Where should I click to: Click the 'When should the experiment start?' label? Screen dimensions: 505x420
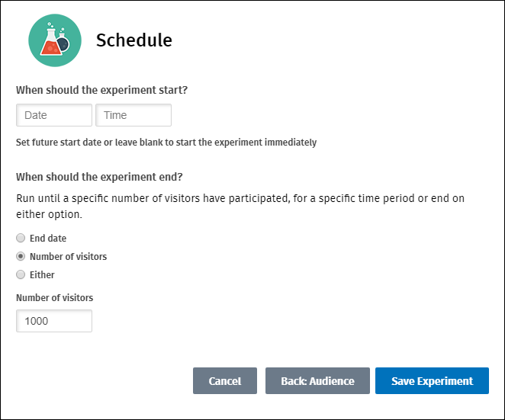point(101,90)
